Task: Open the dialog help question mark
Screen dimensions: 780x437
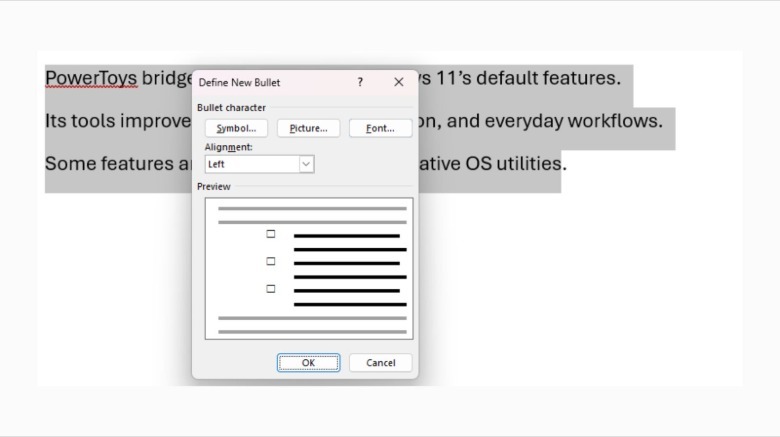Action: pyautogui.click(x=360, y=82)
